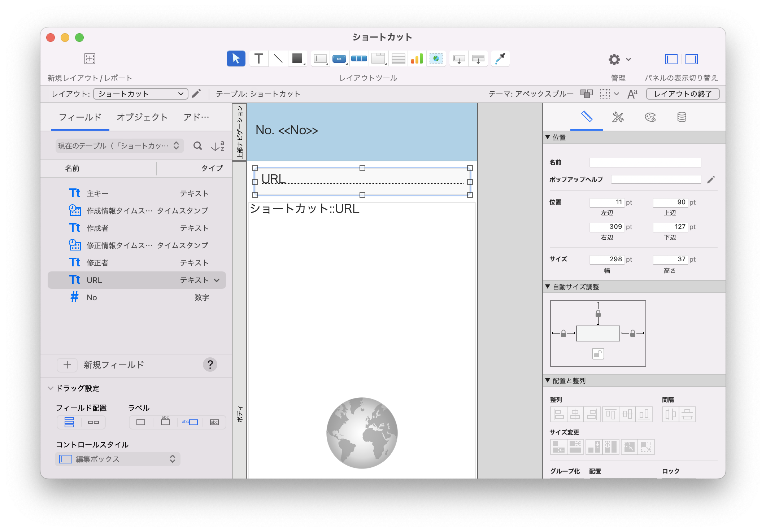Switch to the アド… tab
The width and height of the screenshot is (766, 532).
(196, 117)
